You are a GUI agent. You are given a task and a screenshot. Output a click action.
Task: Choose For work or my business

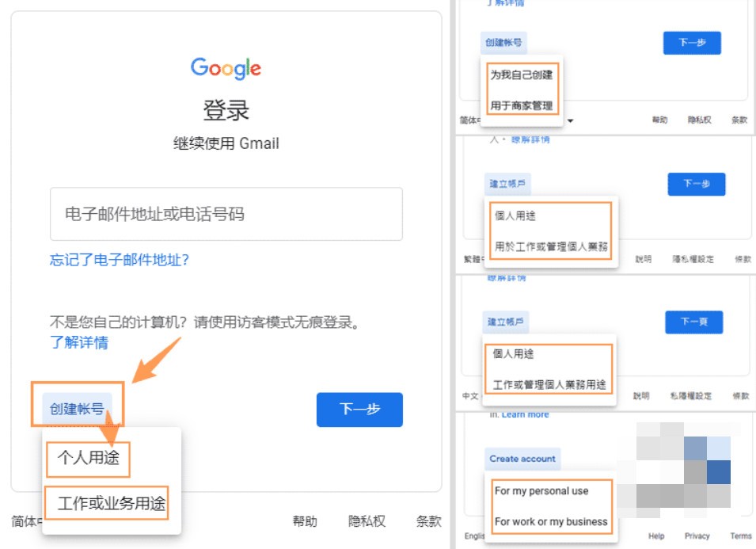point(551,521)
